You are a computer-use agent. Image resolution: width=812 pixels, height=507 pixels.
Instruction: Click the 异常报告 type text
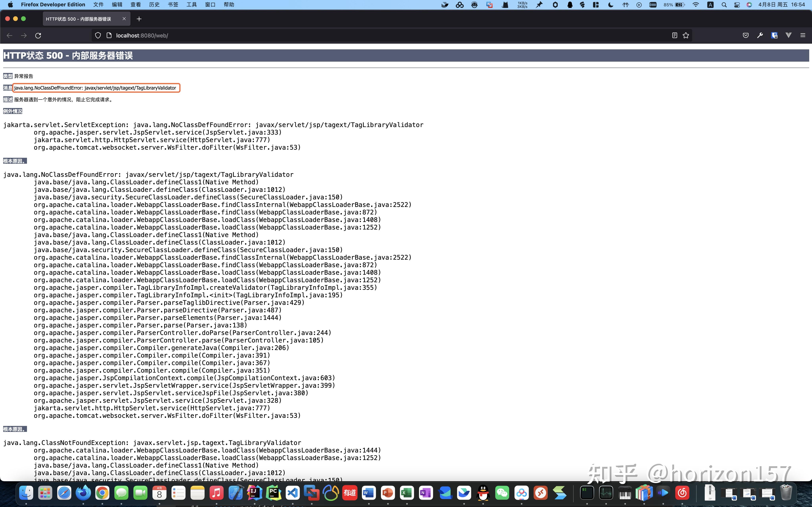23,76
